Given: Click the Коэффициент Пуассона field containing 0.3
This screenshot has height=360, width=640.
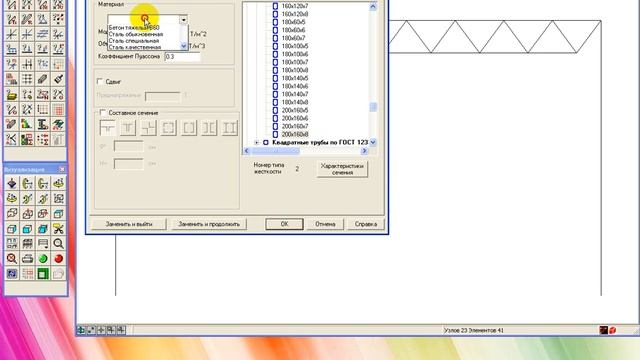Looking at the screenshot, I should pyautogui.click(x=182, y=57).
